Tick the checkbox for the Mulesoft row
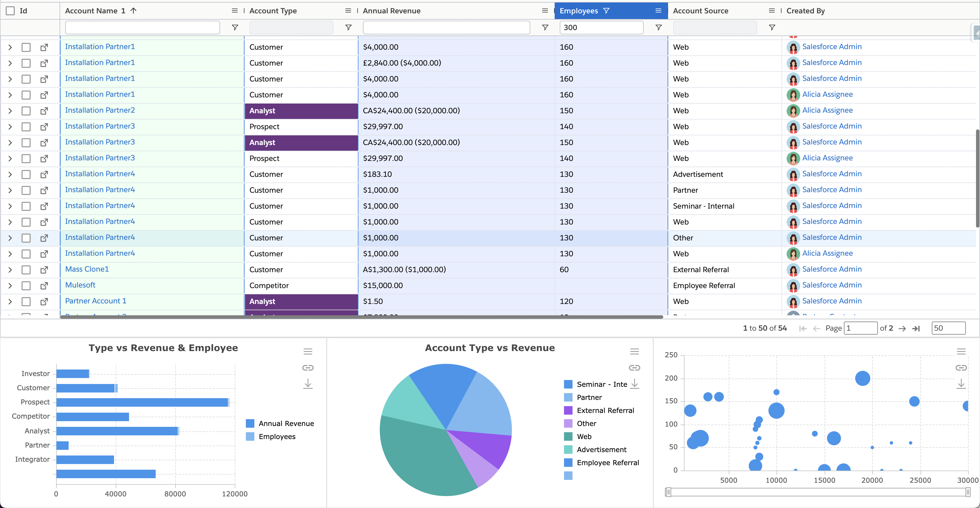 [26, 285]
